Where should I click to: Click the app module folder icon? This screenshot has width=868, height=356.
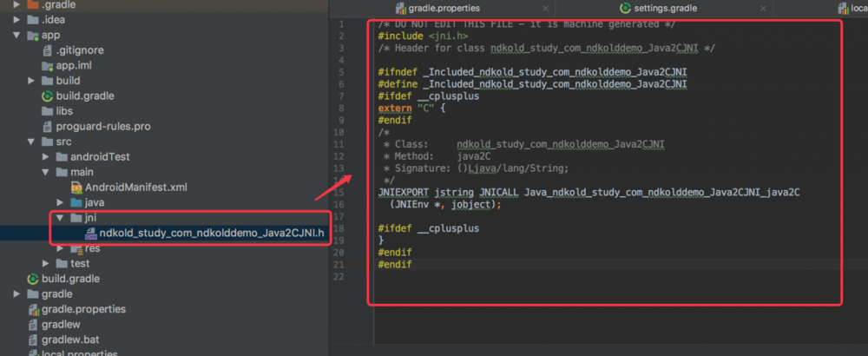point(33,36)
